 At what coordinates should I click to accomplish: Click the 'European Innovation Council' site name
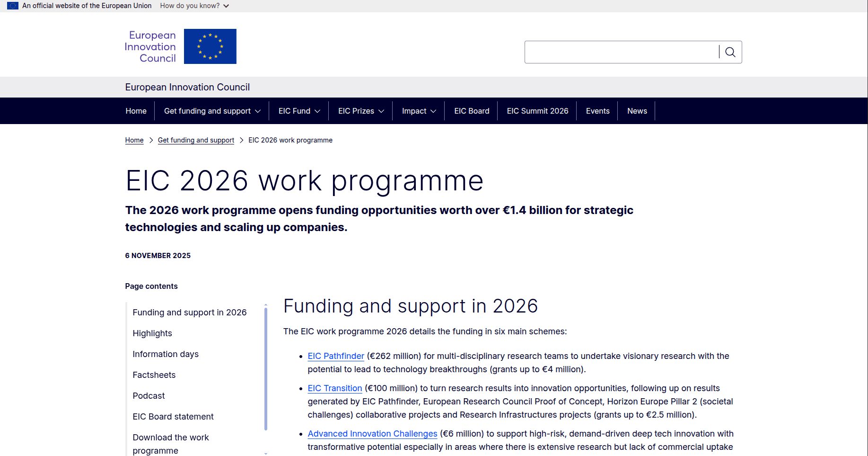[x=187, y=87]
